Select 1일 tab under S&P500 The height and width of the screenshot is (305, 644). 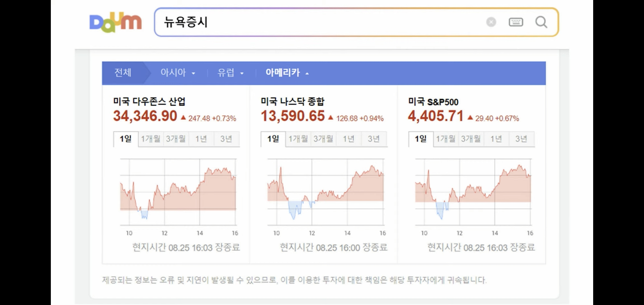(x=421, y=139)
